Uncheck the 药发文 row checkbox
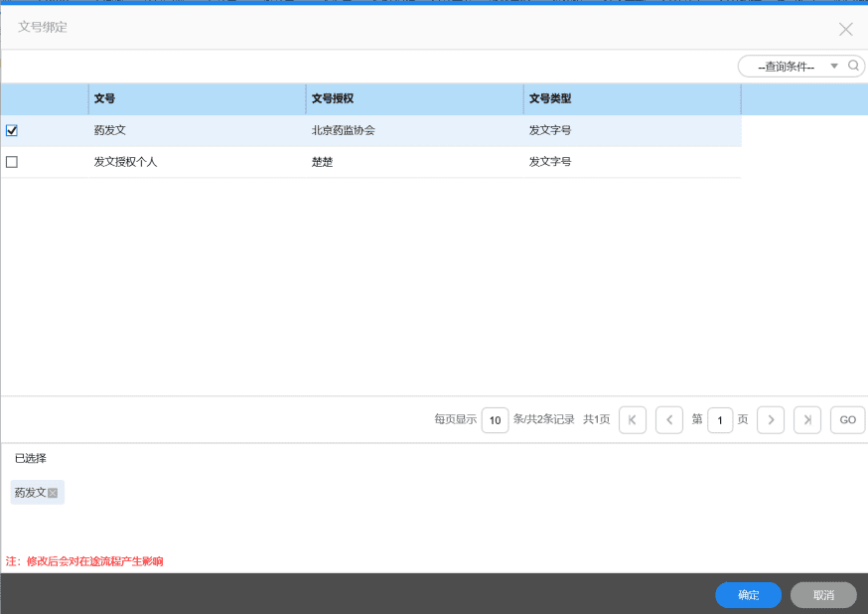 tap(12, 131)
